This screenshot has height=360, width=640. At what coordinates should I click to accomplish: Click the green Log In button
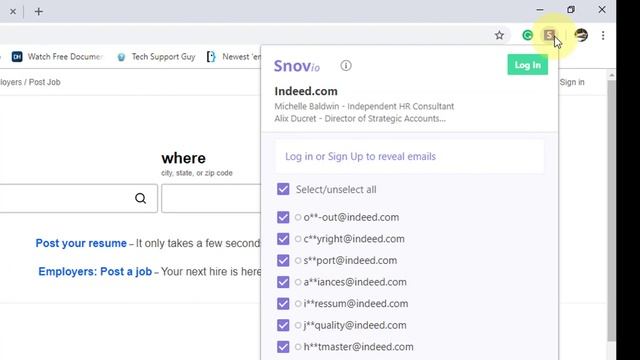pos(527,65)
